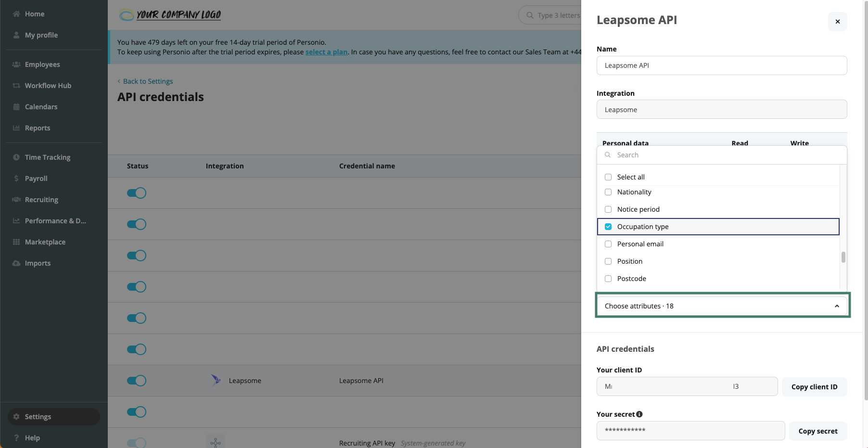Open the Settings page
This screenshot has width=868, height=448.
[54, 417]
